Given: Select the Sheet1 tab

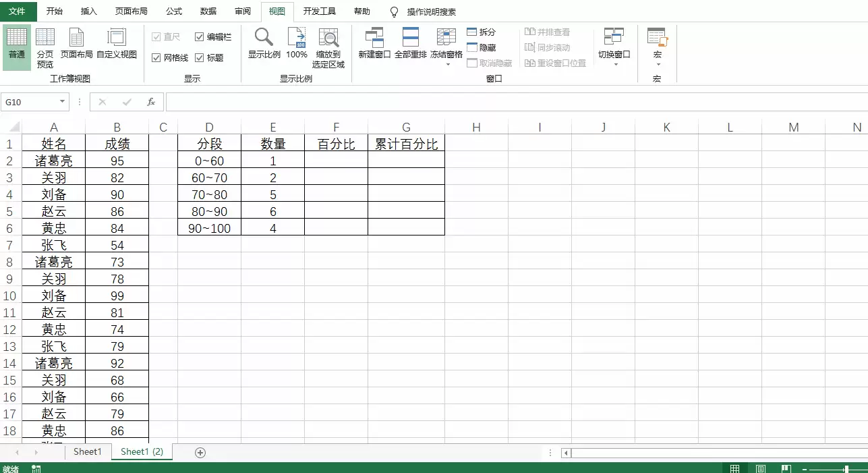Looking at the screenshot, I should pyautogui.click(x=88, y=451).
